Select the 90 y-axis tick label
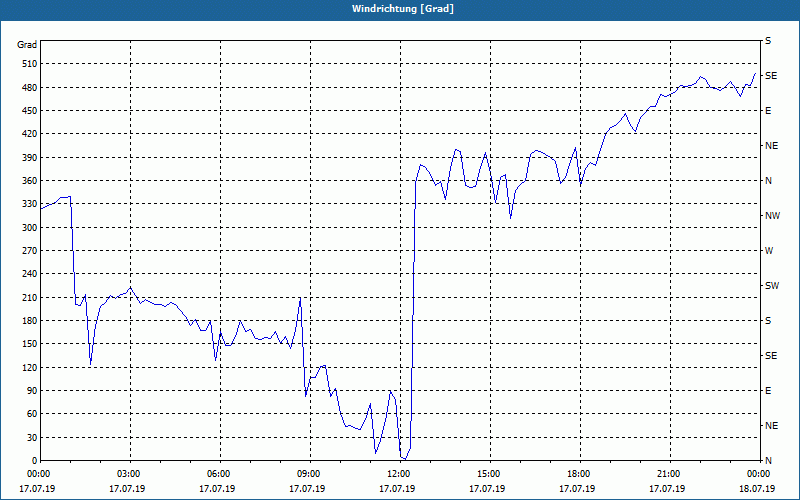 (x=32, y=391)
